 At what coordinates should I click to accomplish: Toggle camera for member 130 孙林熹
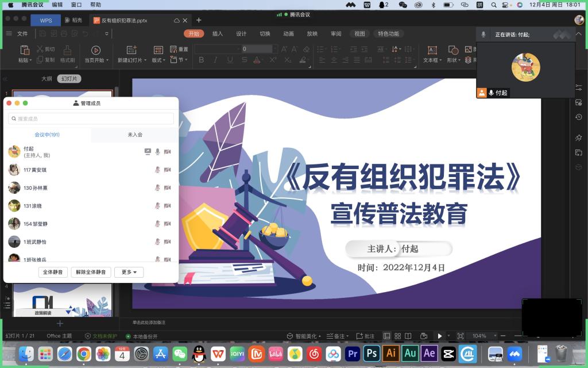(x=167, y=188)
